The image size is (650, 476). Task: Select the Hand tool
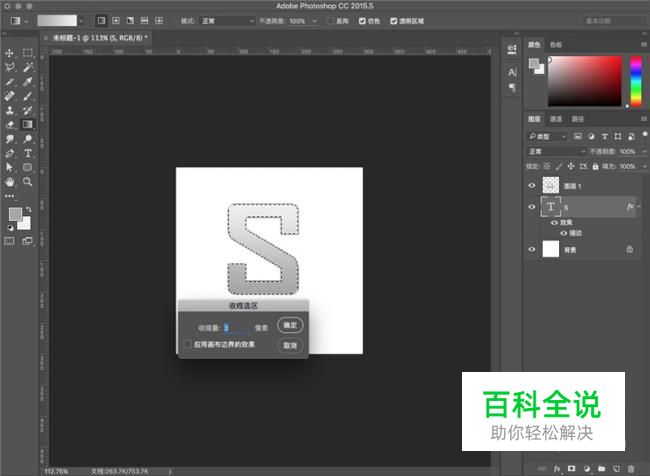pyautogui.click(x=9, y=182)
